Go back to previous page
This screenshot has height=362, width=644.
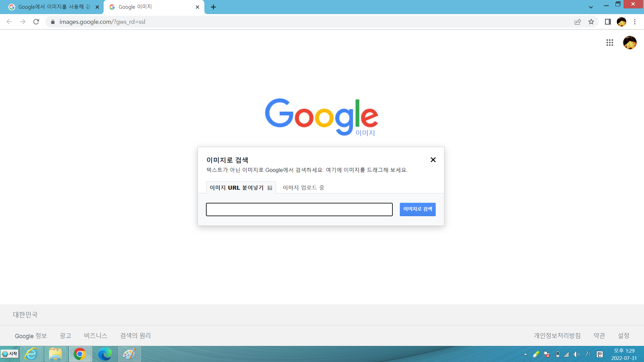tap(9, 22)
